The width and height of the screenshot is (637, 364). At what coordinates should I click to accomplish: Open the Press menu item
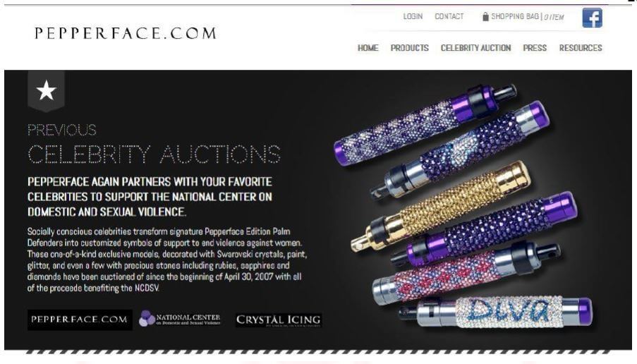[535, 48]
